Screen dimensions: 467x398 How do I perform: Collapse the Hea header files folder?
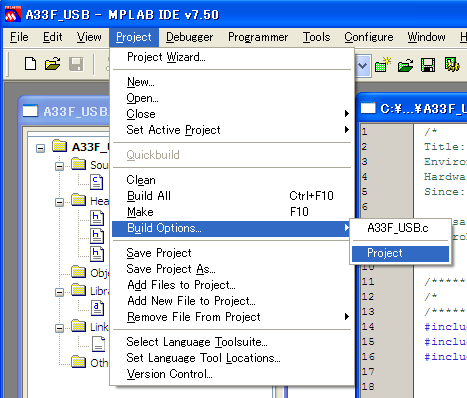click(59, 202)
